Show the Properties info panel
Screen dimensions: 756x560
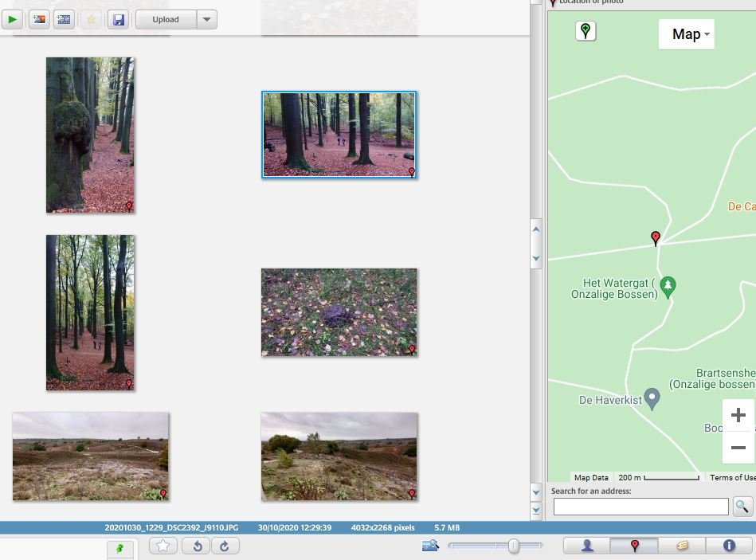pyautogui.click(x=729, y=546)
